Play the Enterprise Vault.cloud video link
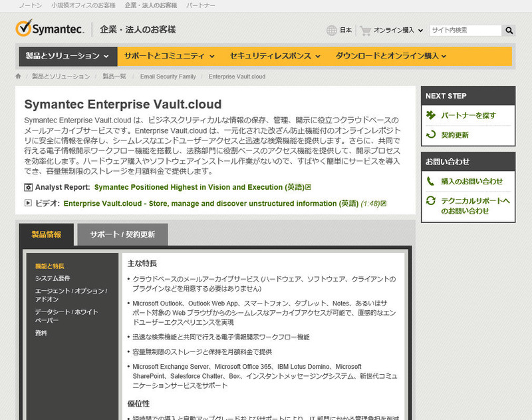 pyautogui.click(x=210, y=203)
